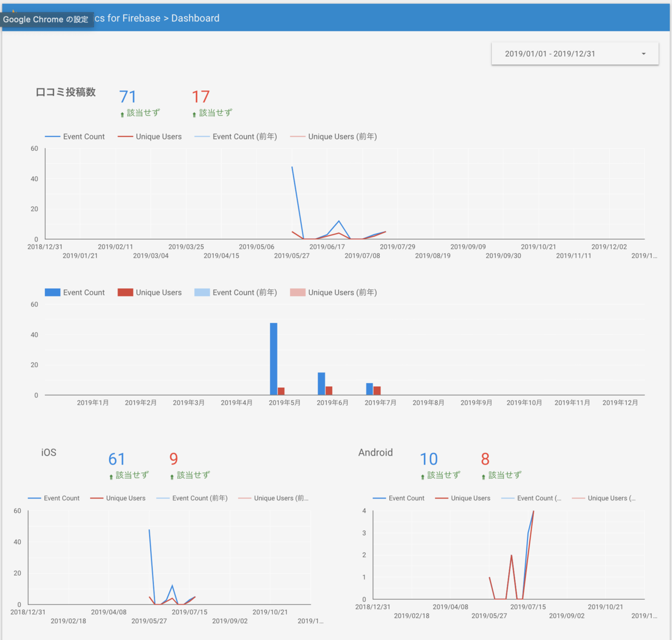Click the 2019/01/01 - 2019/12/31 date range field
The width and height of the screenshot is (672, 640).
575,54
